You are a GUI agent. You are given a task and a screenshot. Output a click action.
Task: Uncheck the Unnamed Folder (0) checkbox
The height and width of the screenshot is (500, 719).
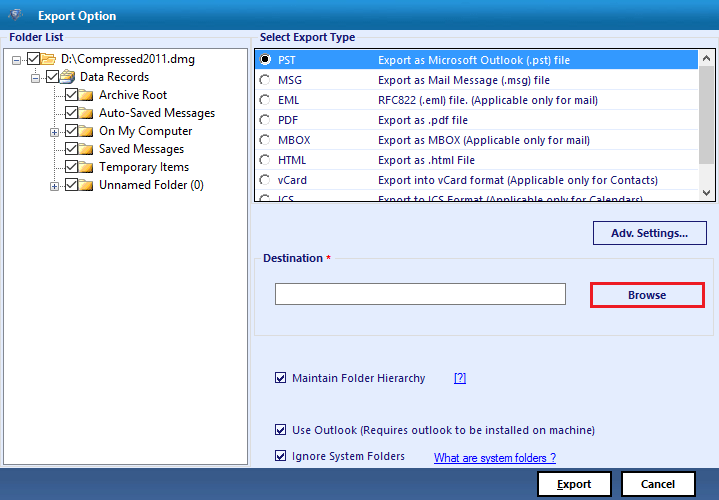pyautogui.click(x=71, y=185)
